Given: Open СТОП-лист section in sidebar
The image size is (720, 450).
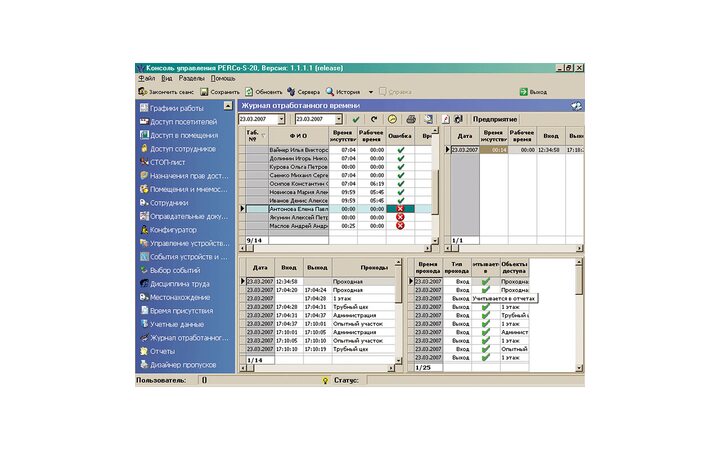Looking at the screenshot, I should click(x=170, y=161).
